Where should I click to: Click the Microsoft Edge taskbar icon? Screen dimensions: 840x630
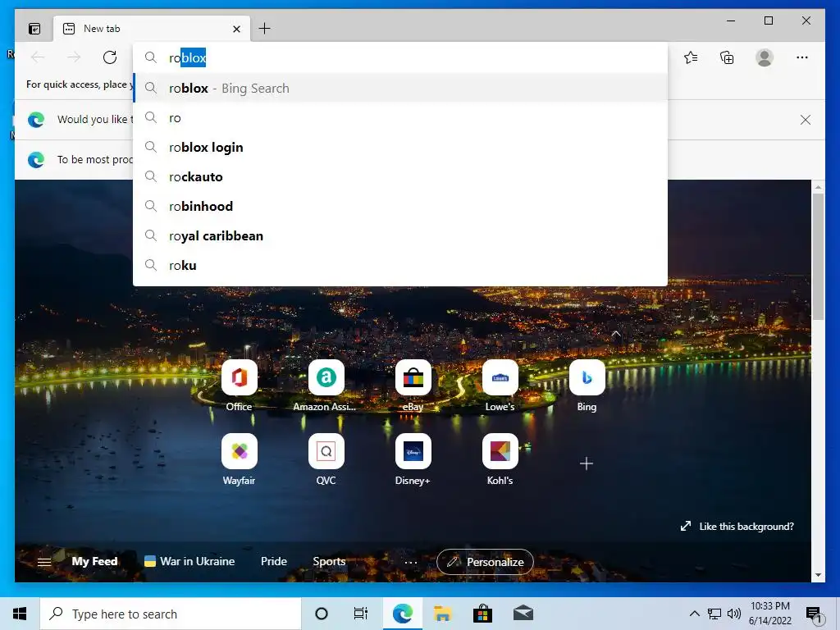[402, 614]
